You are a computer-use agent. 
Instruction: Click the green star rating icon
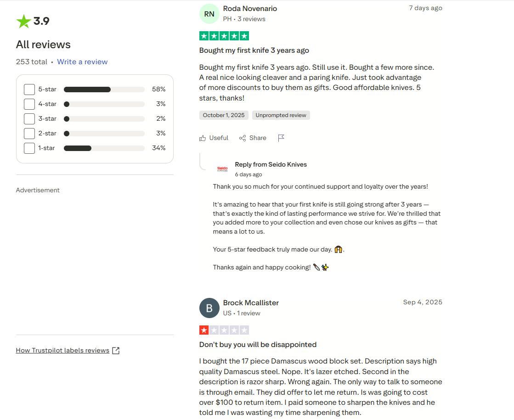pyautogui.click(x=23, y=21)
